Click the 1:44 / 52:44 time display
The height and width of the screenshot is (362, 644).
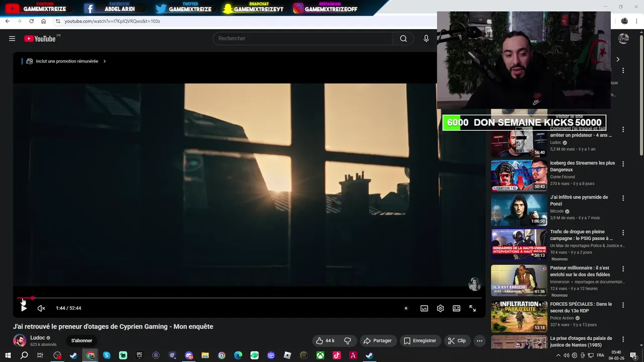[68, 308]
